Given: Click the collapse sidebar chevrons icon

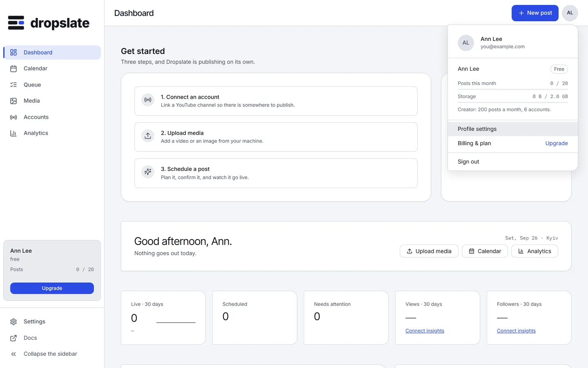Looking at the screenshot, I should point(13,354).
